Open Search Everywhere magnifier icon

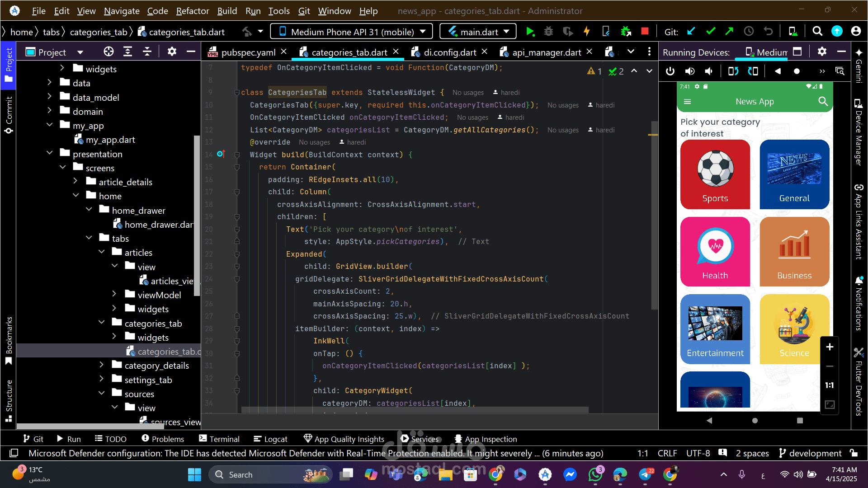point(817,32)
